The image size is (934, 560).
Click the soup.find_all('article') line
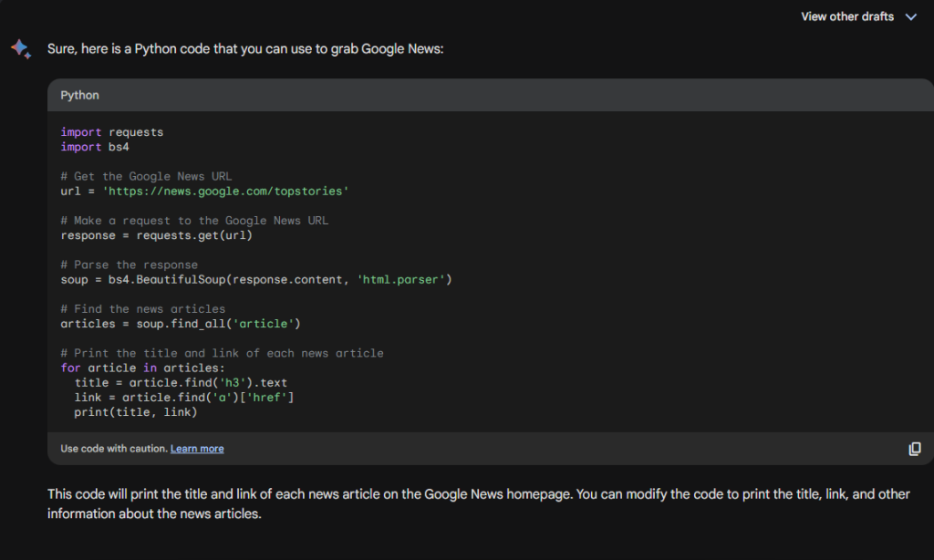coord(181,324)
